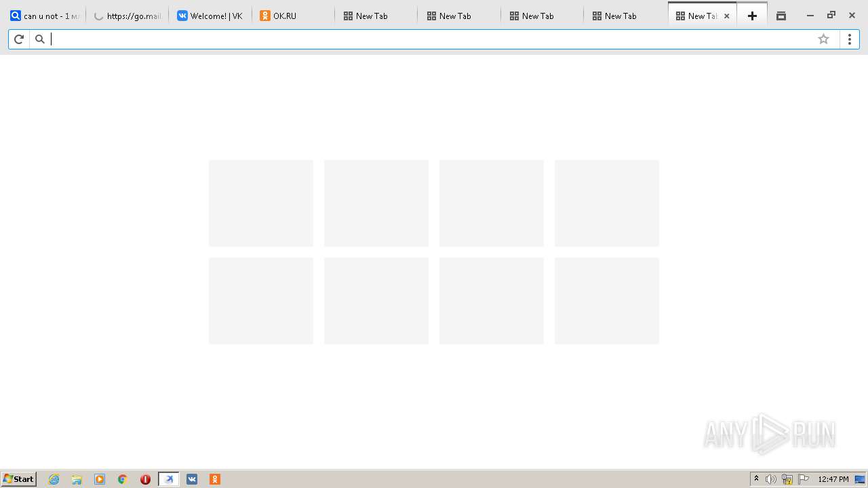Show the tab list overview button
868x488 pixels.
(x=781, y=16)
